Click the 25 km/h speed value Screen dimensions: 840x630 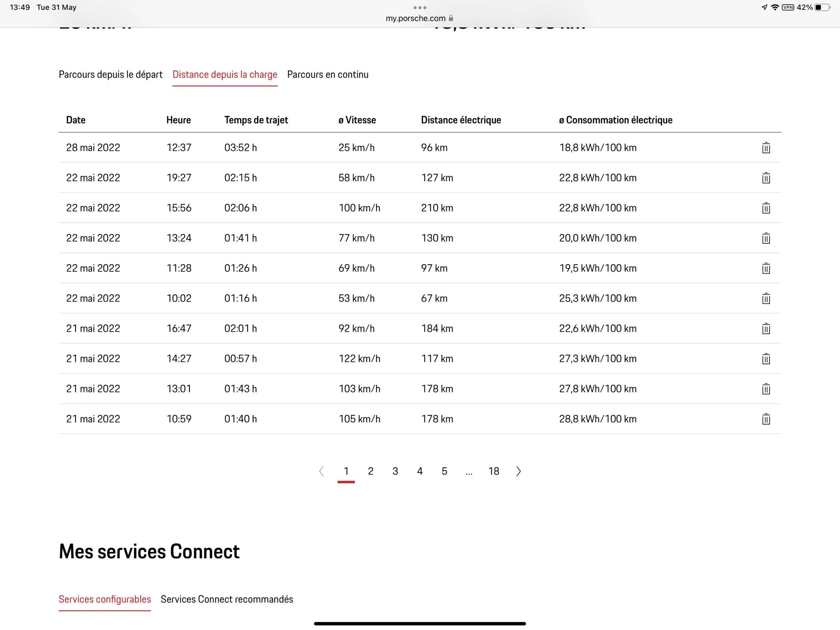[x=357, y=147]
